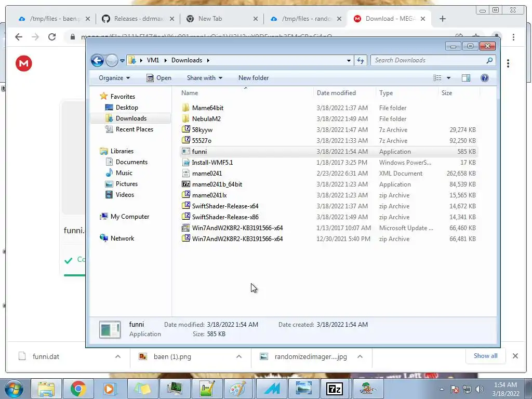The height and width of the screenshot is (399, 532).
Task: Select the funni application file
Action: pyautogui.click(x=328, y=151)
